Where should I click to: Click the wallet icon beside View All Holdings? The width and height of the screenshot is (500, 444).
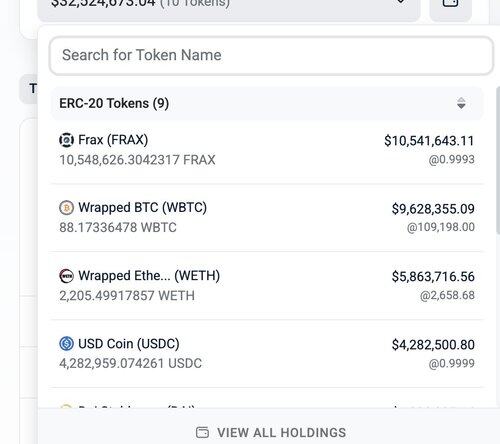click(x=202, y=432)
